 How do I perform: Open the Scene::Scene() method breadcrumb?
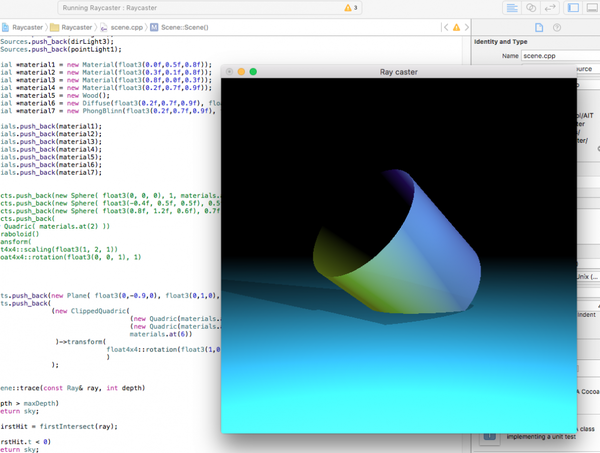183,27
